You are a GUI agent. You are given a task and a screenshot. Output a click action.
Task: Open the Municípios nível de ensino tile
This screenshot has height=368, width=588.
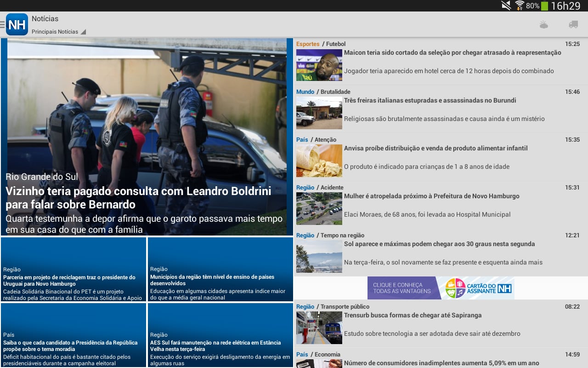click(x=220, y=270)
